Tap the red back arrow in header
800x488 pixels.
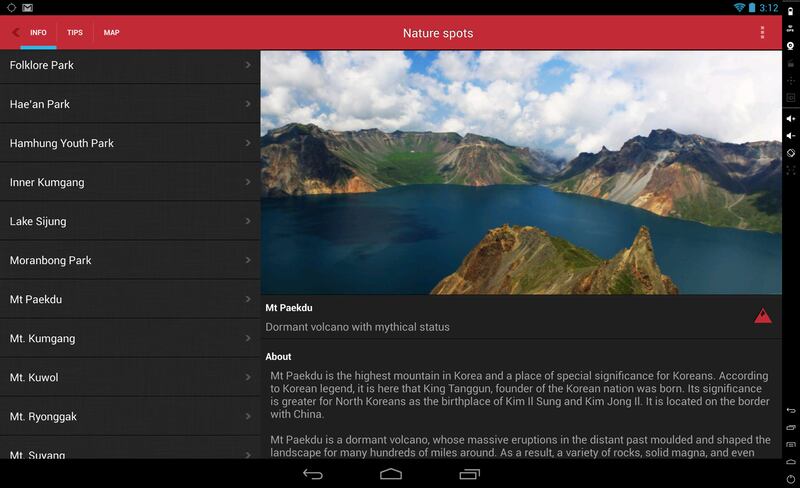15,33
